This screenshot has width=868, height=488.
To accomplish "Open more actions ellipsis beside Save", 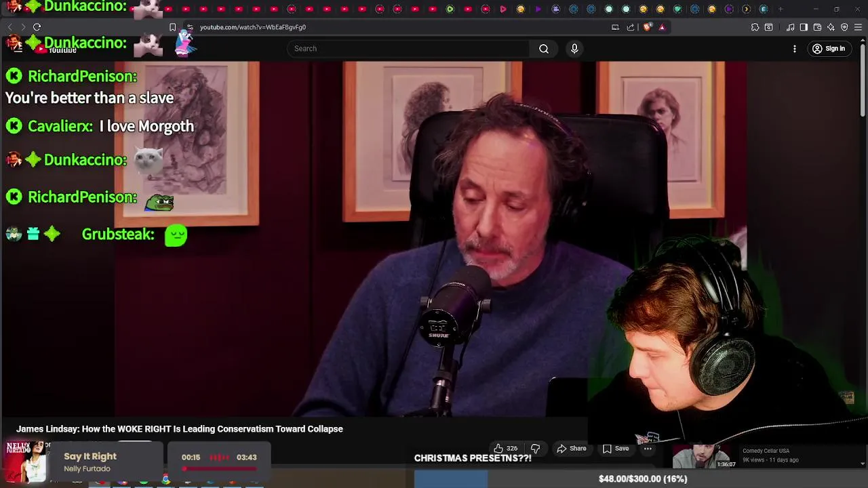I will tap(648, 448).
